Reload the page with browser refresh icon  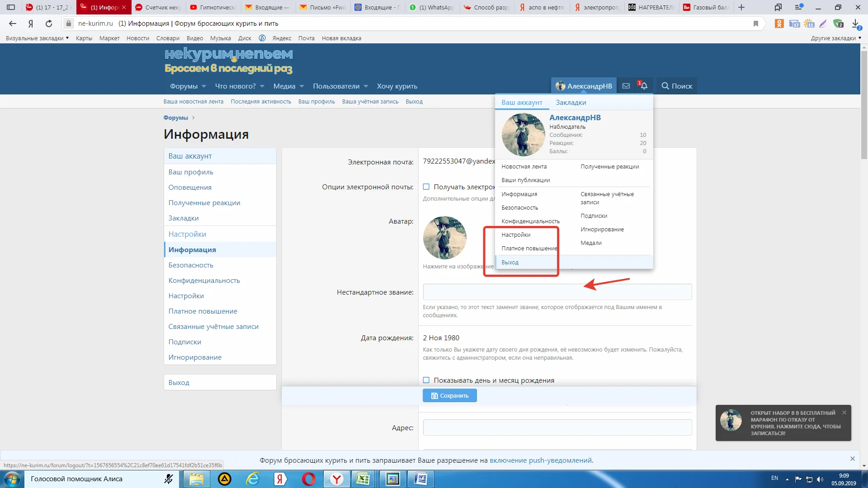click(x=49, y=23)
